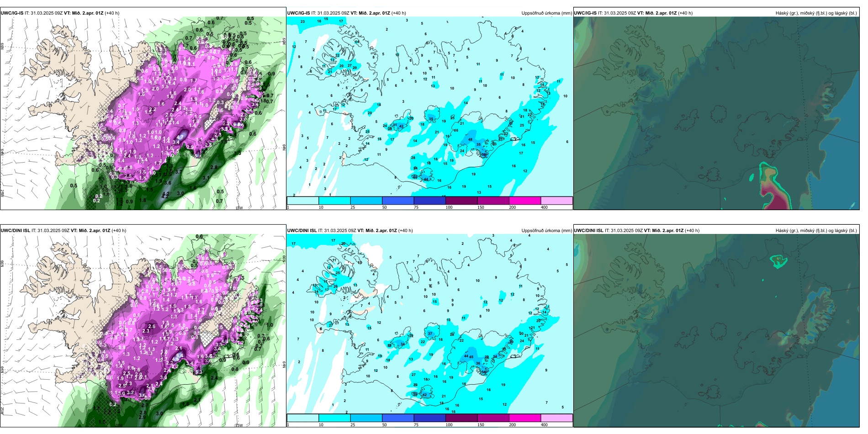Pick the purple 150–200 mm swatch in DINI ISL legend
This screenshot has height=434, width=868.
point(493,418)
